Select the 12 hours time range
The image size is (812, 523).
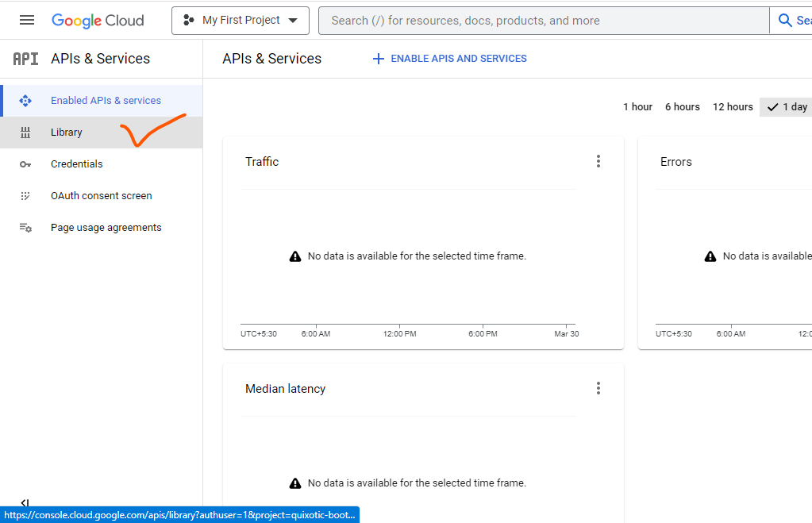pos(733,106)
